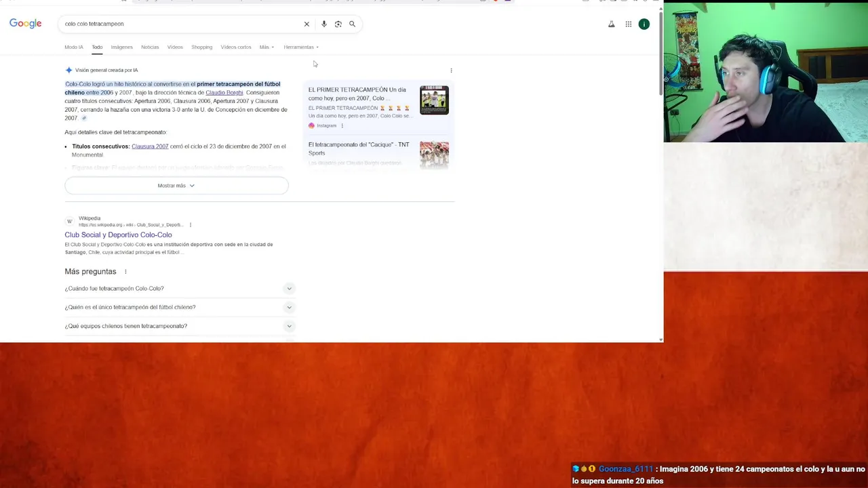Open Claudio Borghi link
Screen dimensions: 868x488
[x=224, y=93]
